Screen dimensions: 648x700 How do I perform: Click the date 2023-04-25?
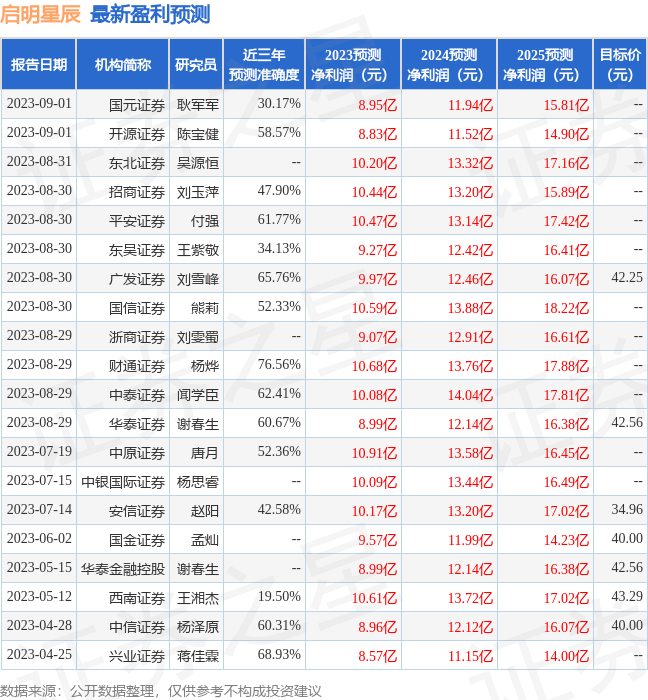[39, 654]
